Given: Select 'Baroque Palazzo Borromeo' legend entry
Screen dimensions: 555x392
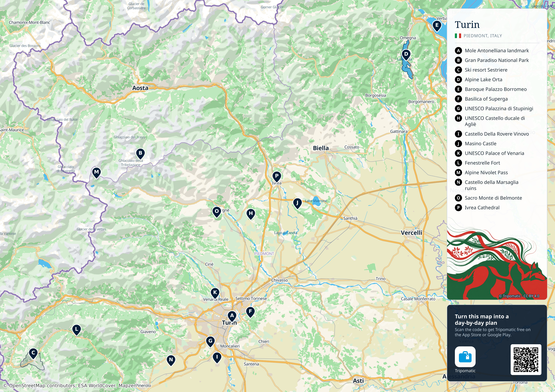Looking at the screenshot, I should tap(495, 89).
